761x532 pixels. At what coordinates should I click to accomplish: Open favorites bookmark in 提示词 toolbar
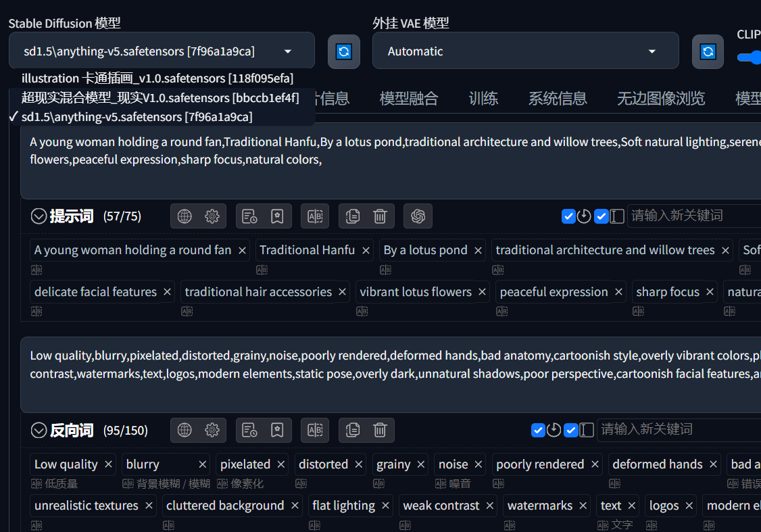tap(277, 216)
